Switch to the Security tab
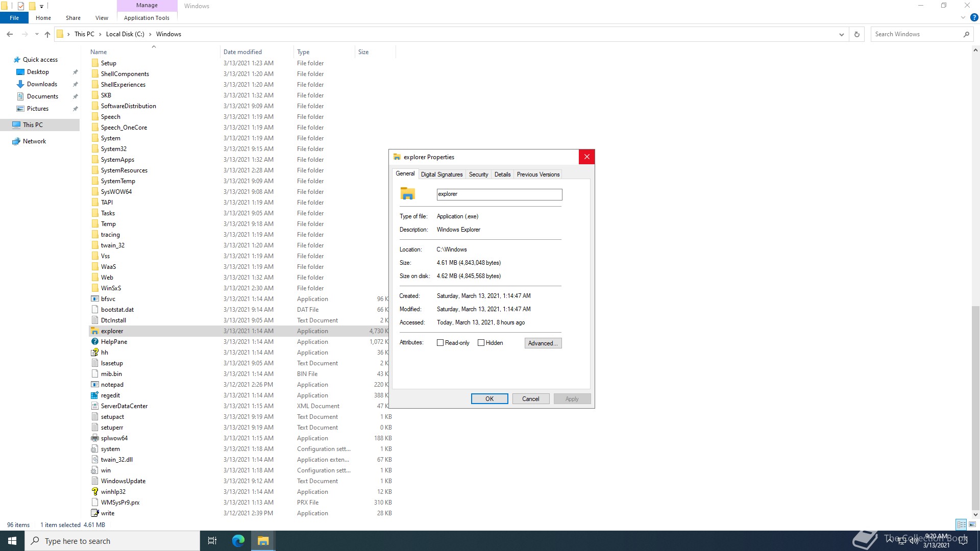The height and width of the screenshot is (551, 980). pyautogui.click(x=479, y=174)
